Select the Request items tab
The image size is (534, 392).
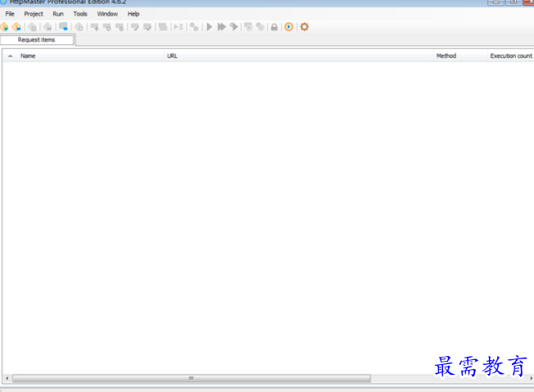point(36,40)
